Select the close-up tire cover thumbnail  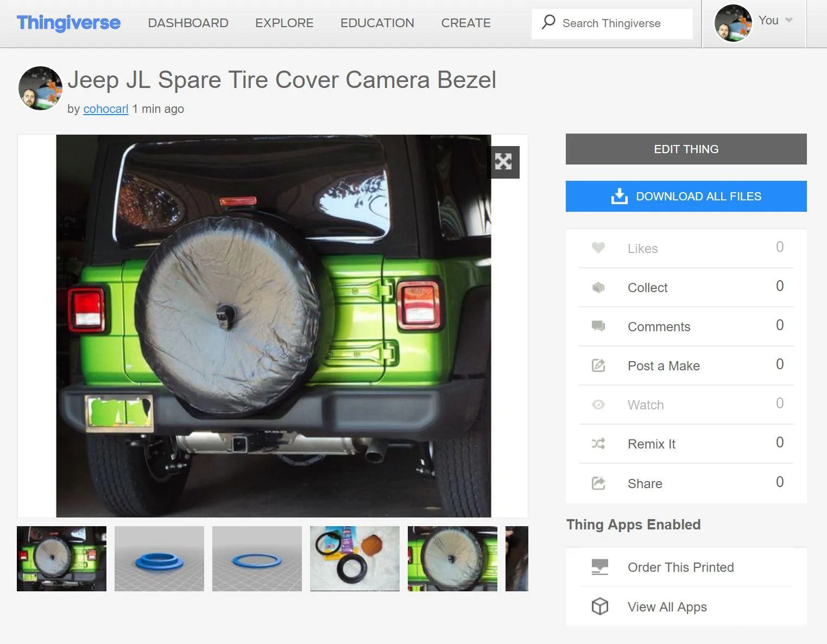[x=452, y=559]
